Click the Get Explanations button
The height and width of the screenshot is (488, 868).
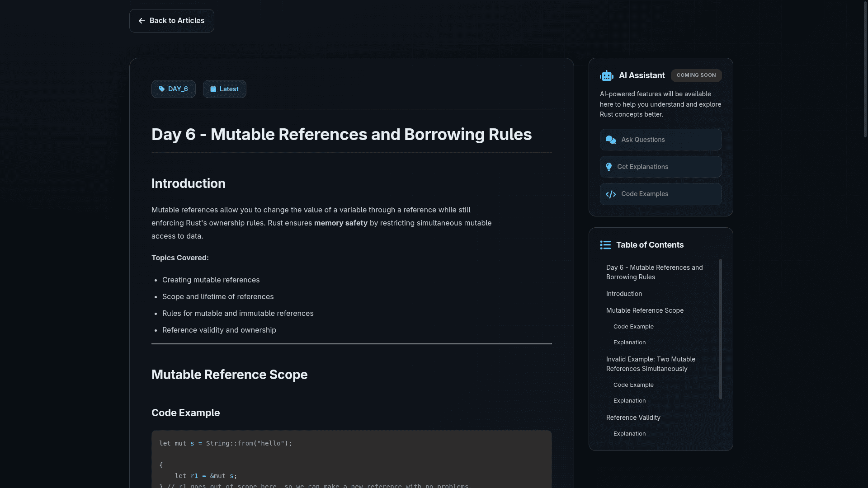660,167
